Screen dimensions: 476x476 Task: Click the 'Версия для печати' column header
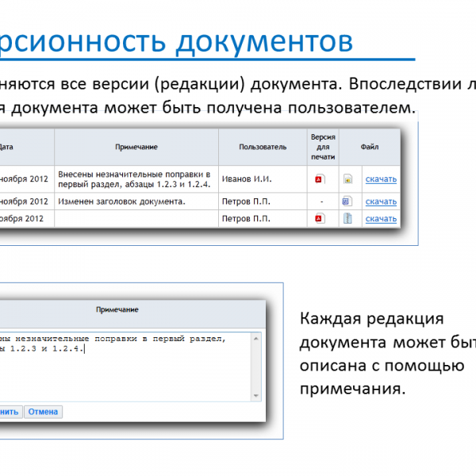[x=322, y=147]
